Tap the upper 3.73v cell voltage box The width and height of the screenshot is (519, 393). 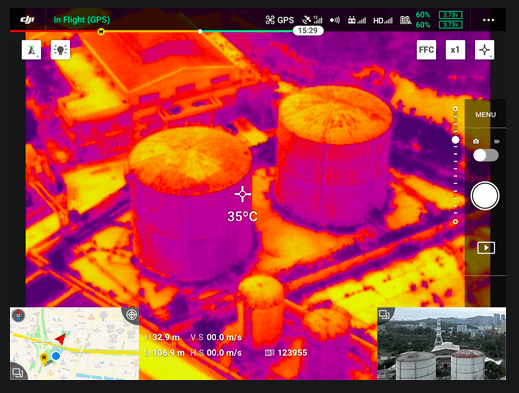click(x=450, y=15)
